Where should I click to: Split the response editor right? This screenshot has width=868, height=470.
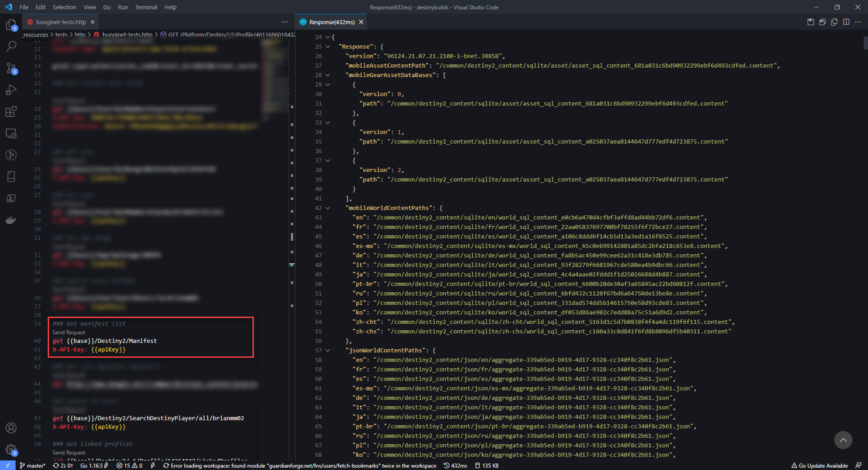(846, 22)
